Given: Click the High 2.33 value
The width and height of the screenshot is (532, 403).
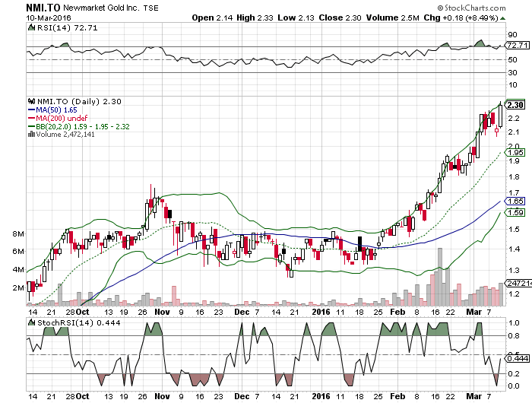Looking at the screenshot, I should [x=255, y=17].
